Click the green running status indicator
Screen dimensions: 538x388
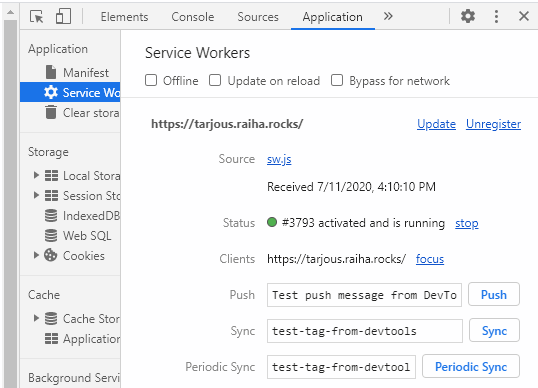pos(272,222)
